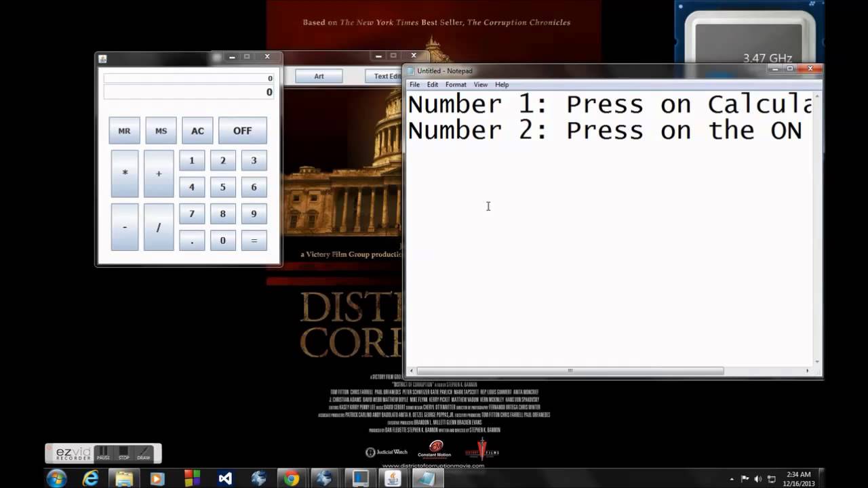Click Notepad's scroll-right arrow

click(x=807, y=371)
